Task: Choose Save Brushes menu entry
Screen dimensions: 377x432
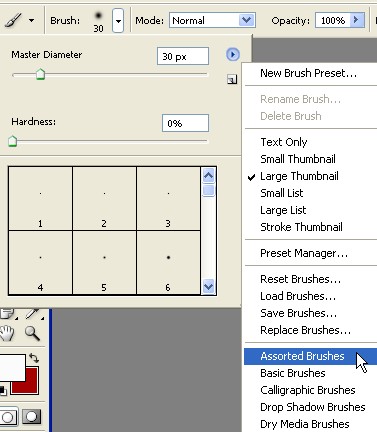Action: 298,313
